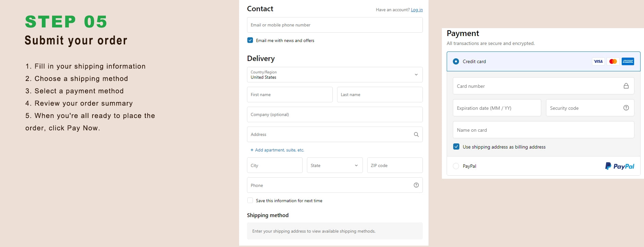644x247 pixels.
Task: Toggle Use shipping address as billing address
Action: (456, 147)
